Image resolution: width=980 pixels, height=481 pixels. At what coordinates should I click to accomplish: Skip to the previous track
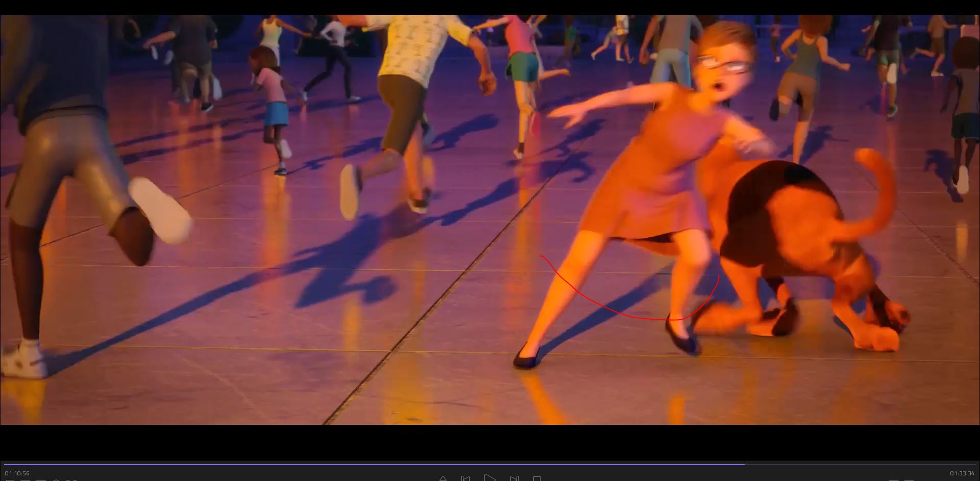(465, 479)
